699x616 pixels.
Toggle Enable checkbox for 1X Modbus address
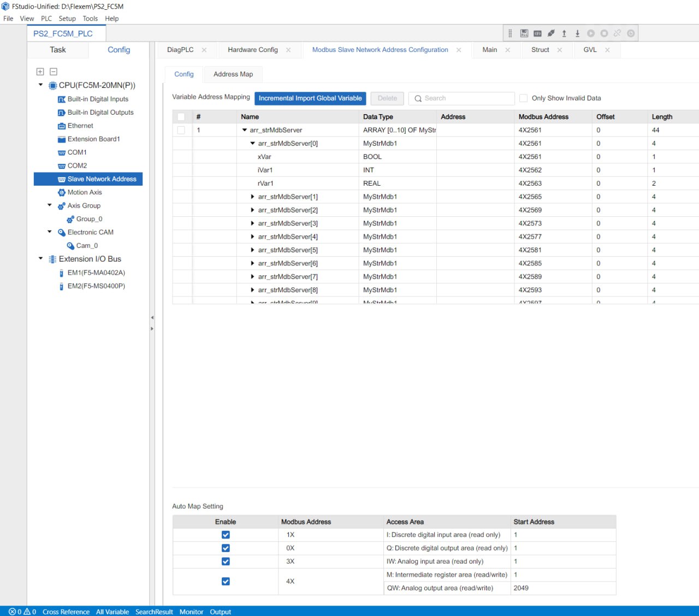tap(226, 535)
